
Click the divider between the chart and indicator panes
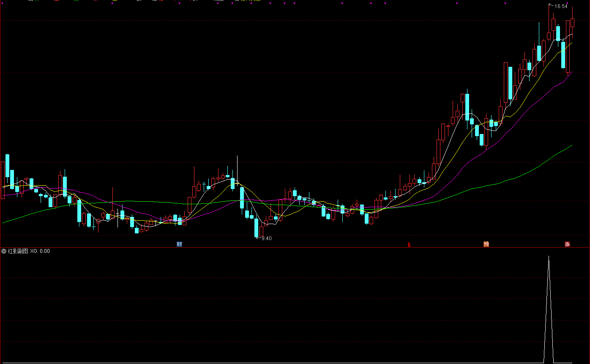point(295,248)
